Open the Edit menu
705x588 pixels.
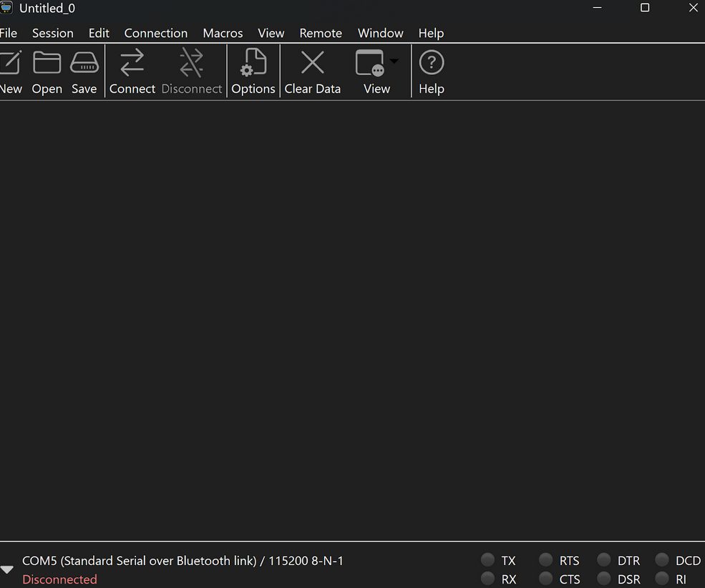pyautogui.click(x=99, y=33)
